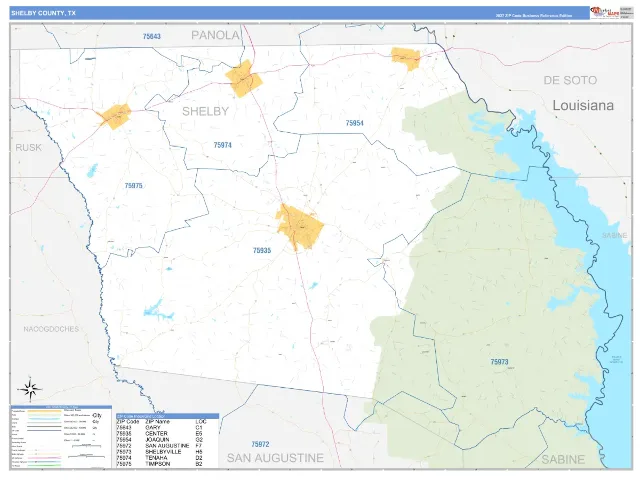Click the SAN AUGUSTINE county label on map

pyautogui.click(x=275, y=458)
